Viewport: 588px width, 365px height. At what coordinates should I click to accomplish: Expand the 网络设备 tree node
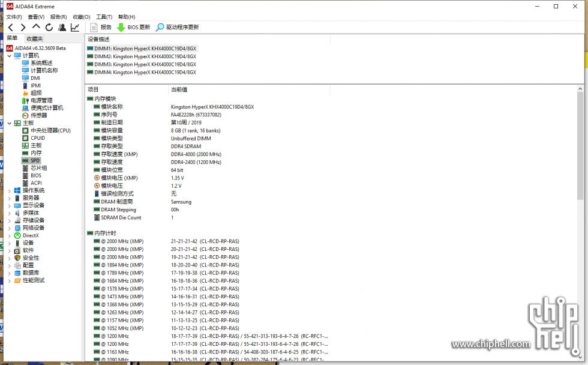10,228
